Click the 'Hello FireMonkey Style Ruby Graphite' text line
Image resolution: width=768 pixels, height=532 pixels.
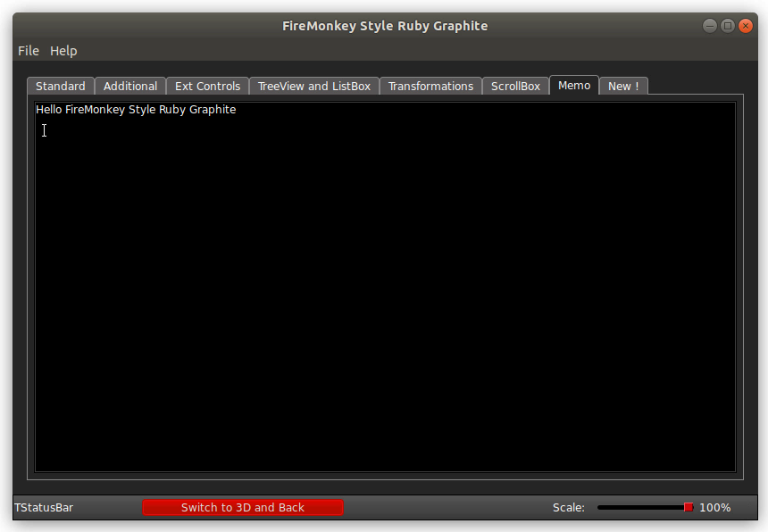(x=136, y=110)
